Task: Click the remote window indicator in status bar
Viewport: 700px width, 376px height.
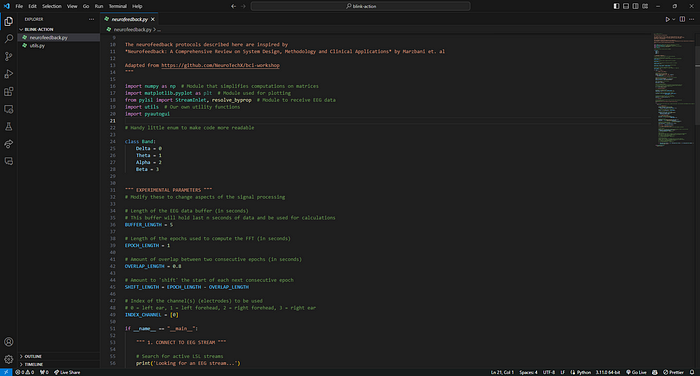Action: click(6, 372)
